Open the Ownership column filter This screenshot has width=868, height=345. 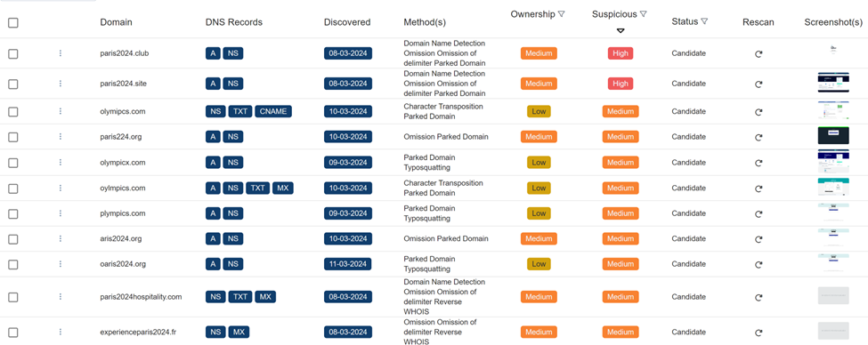tap(562, 14)
